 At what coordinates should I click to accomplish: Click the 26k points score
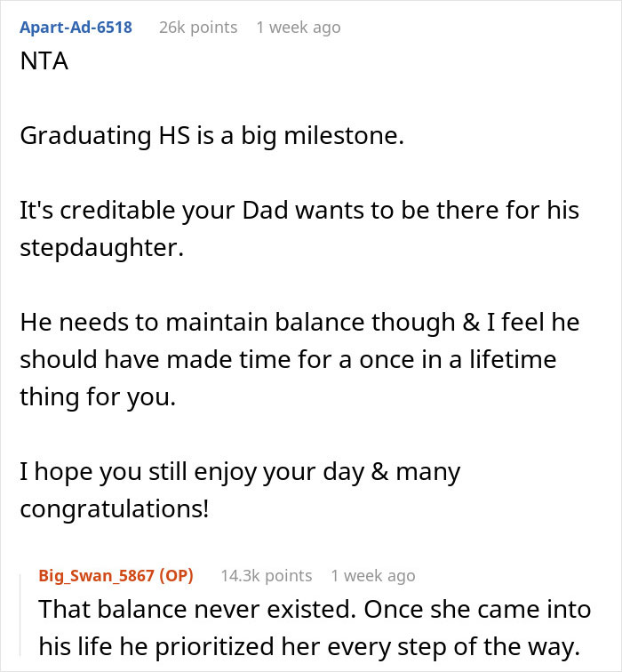[x=198, y=28]
